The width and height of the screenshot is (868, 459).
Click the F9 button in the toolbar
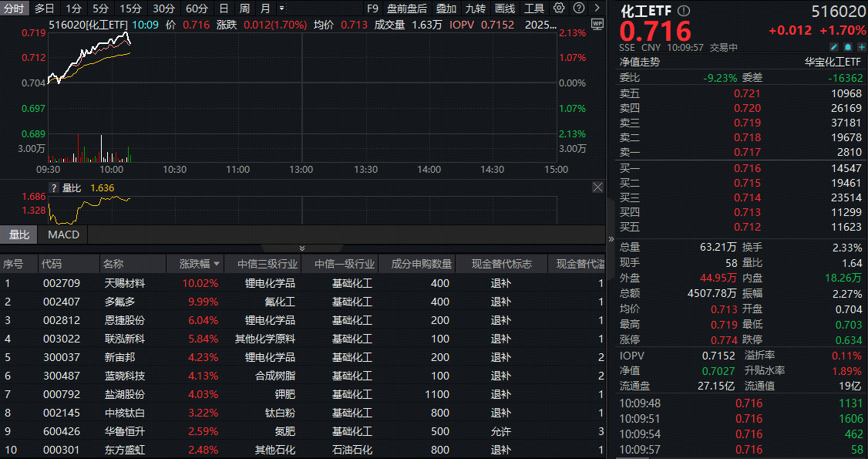[x=373, y=8]
